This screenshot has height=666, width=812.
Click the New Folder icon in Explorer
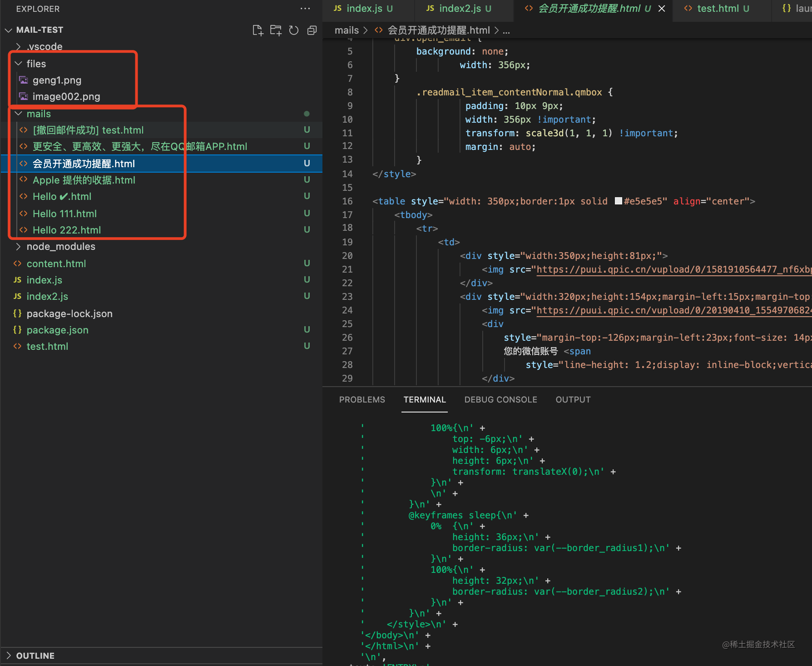[276, 30]
